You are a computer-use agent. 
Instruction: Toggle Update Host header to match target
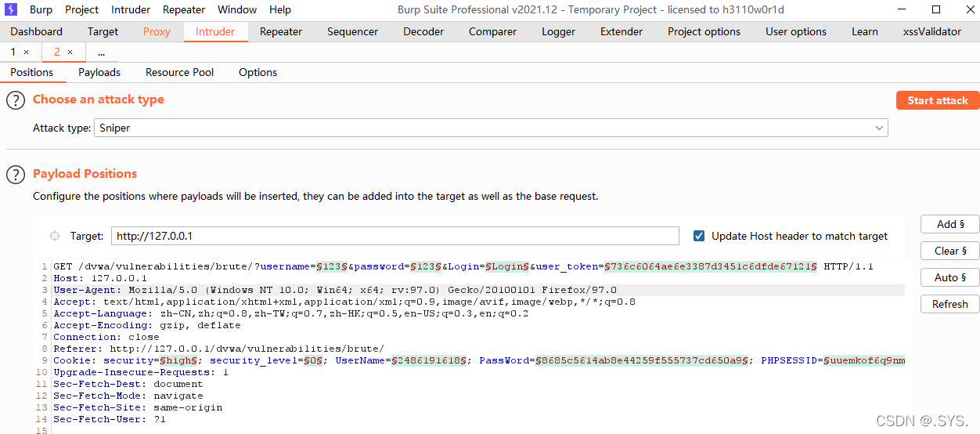pyautogui.click(x=699, y=236)
